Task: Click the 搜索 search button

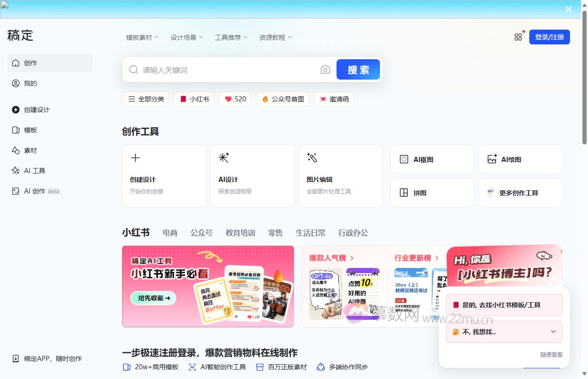Action: [358, 69]
